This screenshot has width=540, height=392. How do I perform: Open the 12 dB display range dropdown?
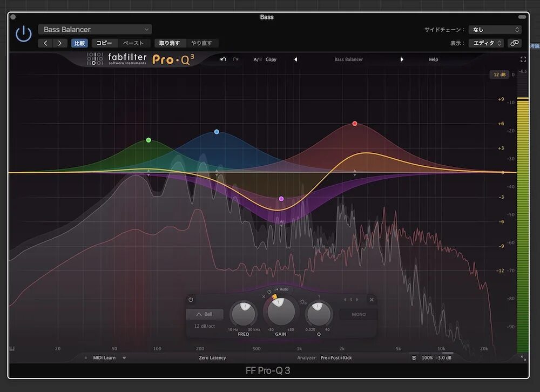click(x=500, y=75)
